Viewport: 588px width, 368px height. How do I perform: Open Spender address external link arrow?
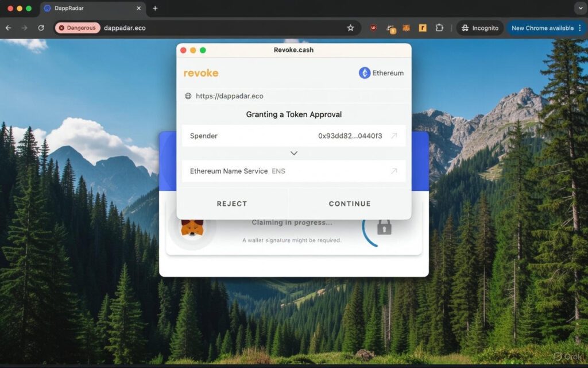coord(394,136)
